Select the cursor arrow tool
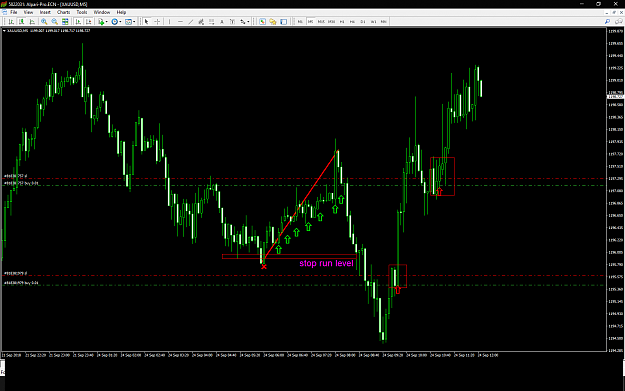The height and width of the screenshot is (391, 625). pos(146,22)
